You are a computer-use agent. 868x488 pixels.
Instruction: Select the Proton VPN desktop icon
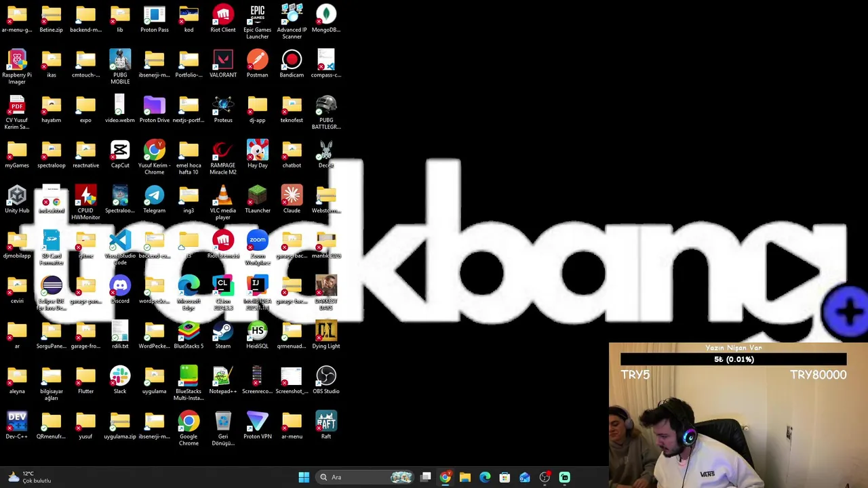pyautogui.click(x=257, y=426)
